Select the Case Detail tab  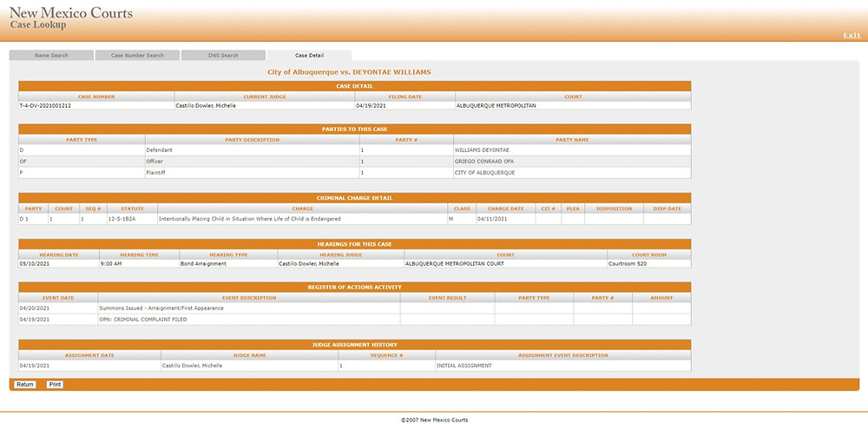(x=309, y=56)
